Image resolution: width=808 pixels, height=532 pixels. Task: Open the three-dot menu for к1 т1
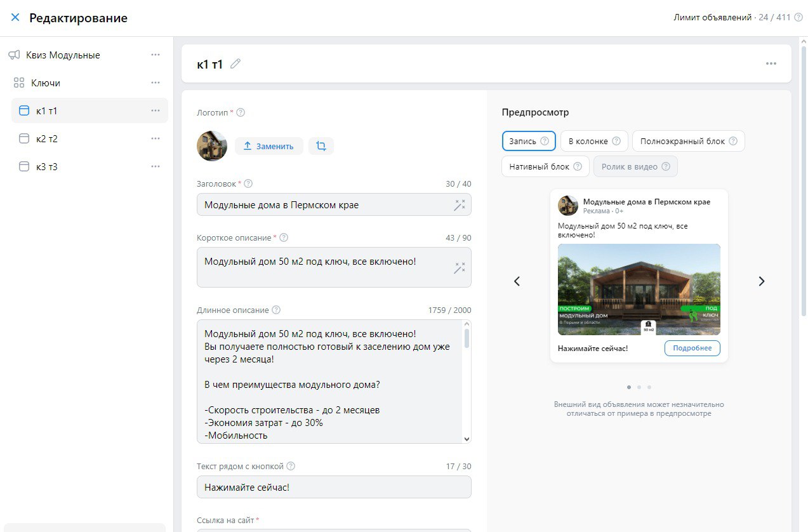(x=156, y=111)
